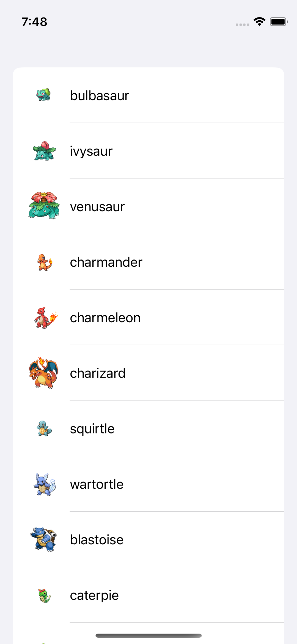Open the charizard name label
Image resolution: width=297 pixels, height=644 pixels.
coord(98,373)
